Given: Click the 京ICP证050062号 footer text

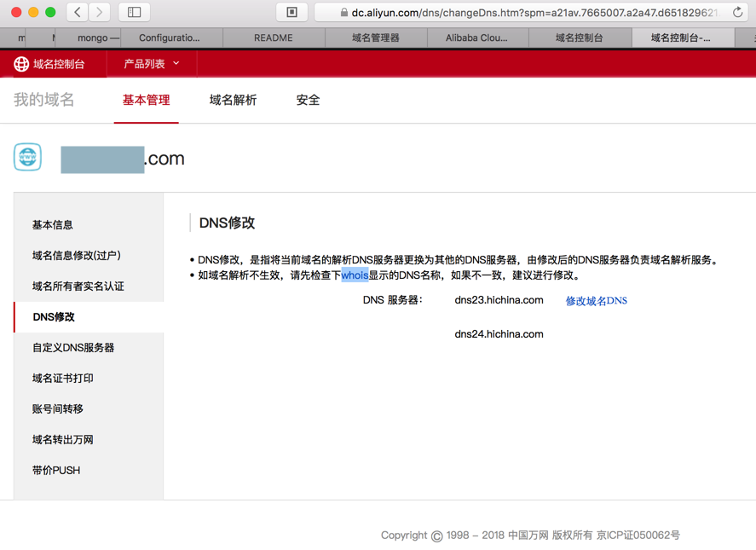Looking at the screenshot, I should coord(638,535).
